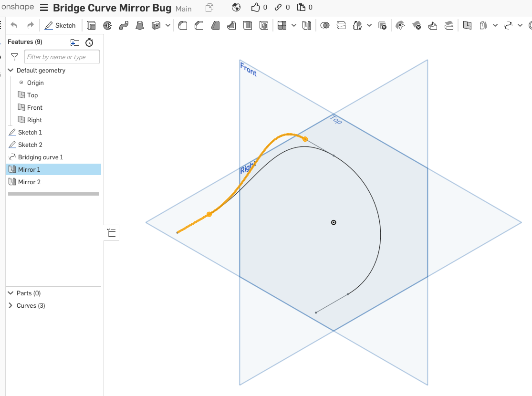
Task: Select the surface tool beside Plane
Action: tap(483, 25)
